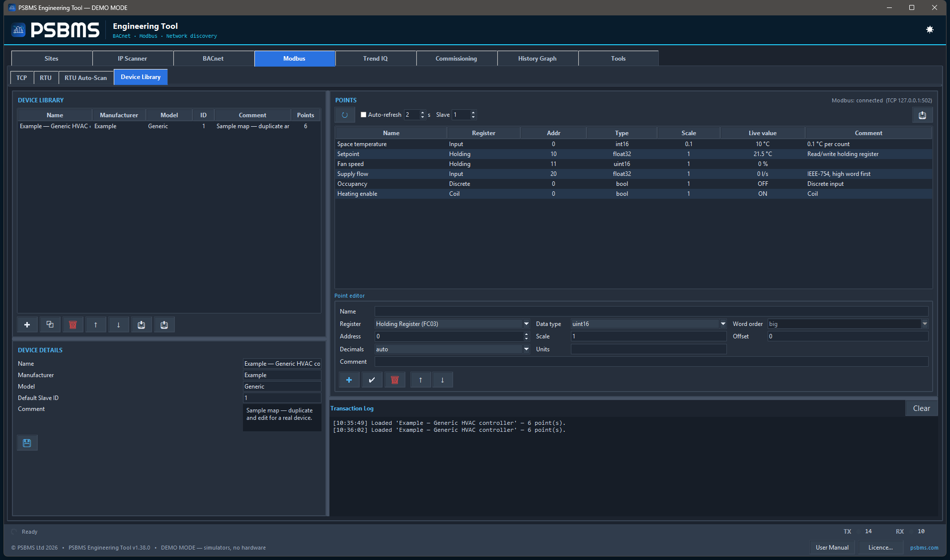This screenshot has width=950, height=560.
Task: Click the Licence... button
Action: click(880, 548)
